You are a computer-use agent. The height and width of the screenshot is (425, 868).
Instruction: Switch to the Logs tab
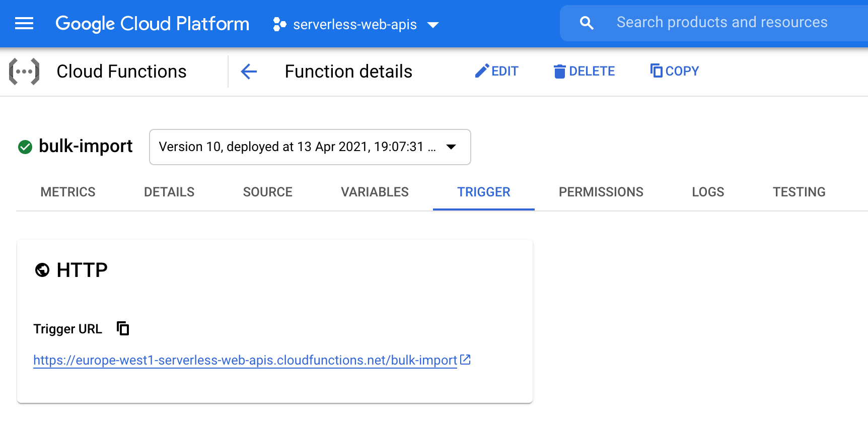[707, 192]
